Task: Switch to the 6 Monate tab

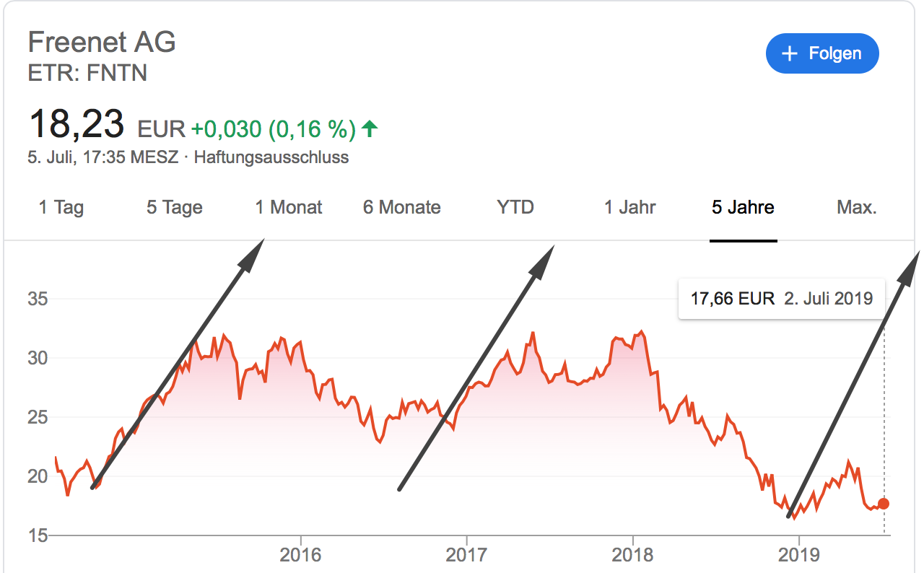Action: point(401,208)
